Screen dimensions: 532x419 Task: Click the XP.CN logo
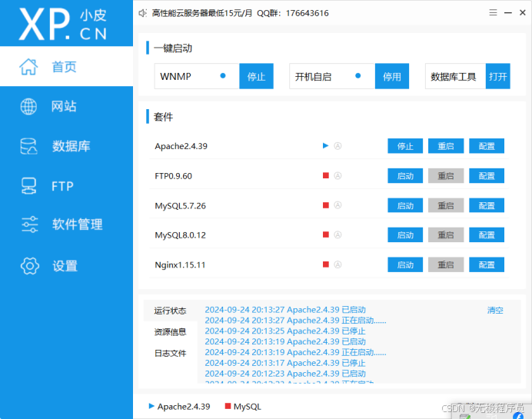[x=63, y=24]
